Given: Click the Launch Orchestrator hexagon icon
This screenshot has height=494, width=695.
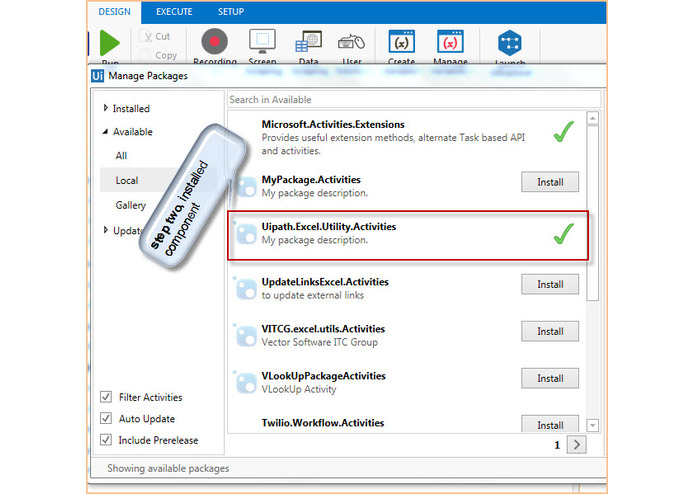Looking at the screenshot, I should point(510,43).
